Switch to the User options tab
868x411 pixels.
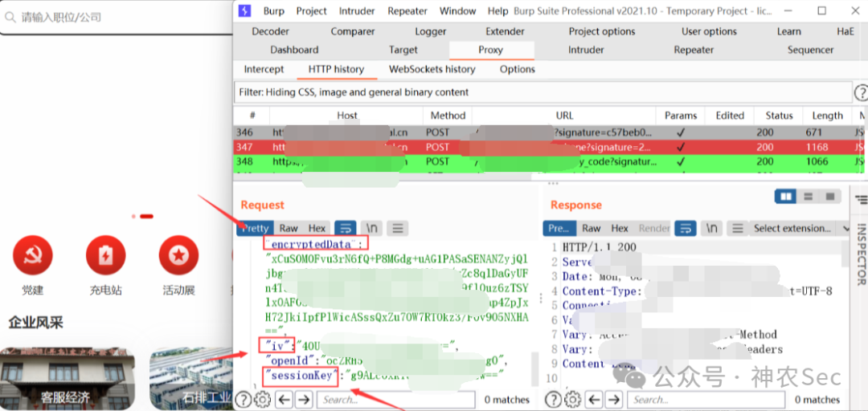[x=709, y=31]
